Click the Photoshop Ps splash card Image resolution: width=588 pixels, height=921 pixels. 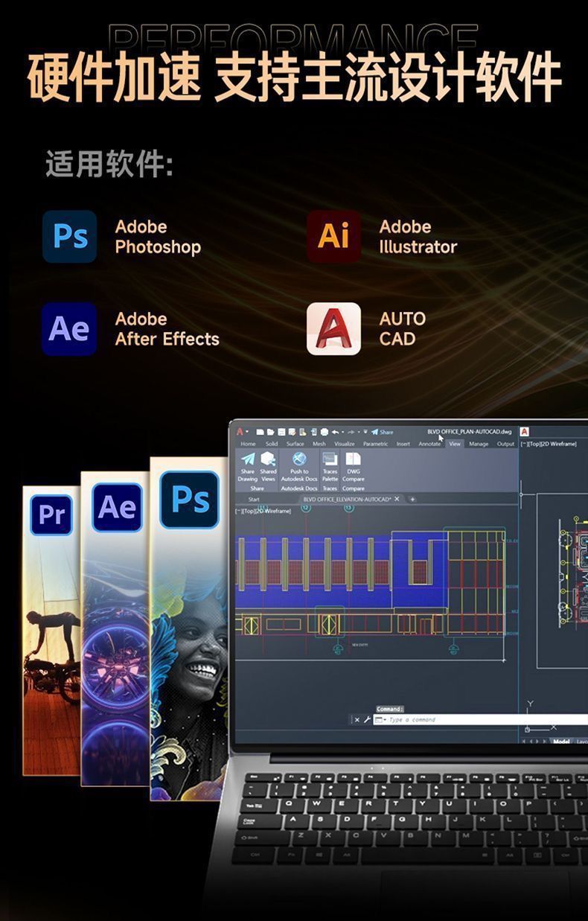189,628
